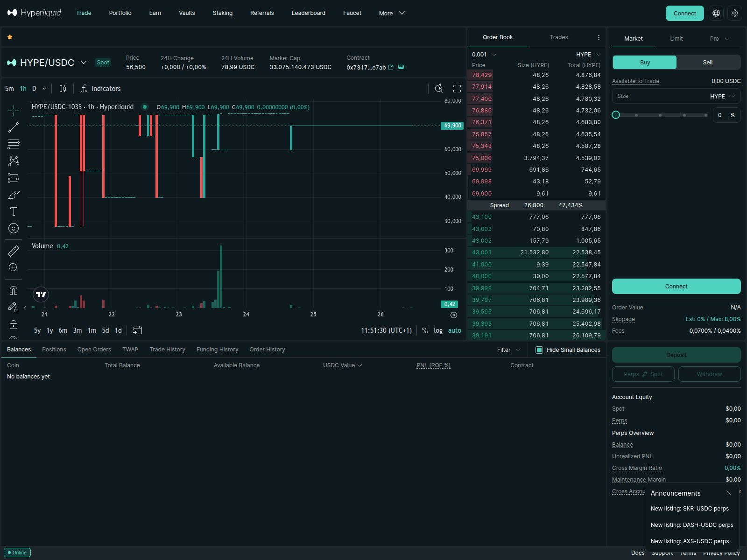Switch to Limit order tab
Screen dimensions: 747x560
(677, 39)
